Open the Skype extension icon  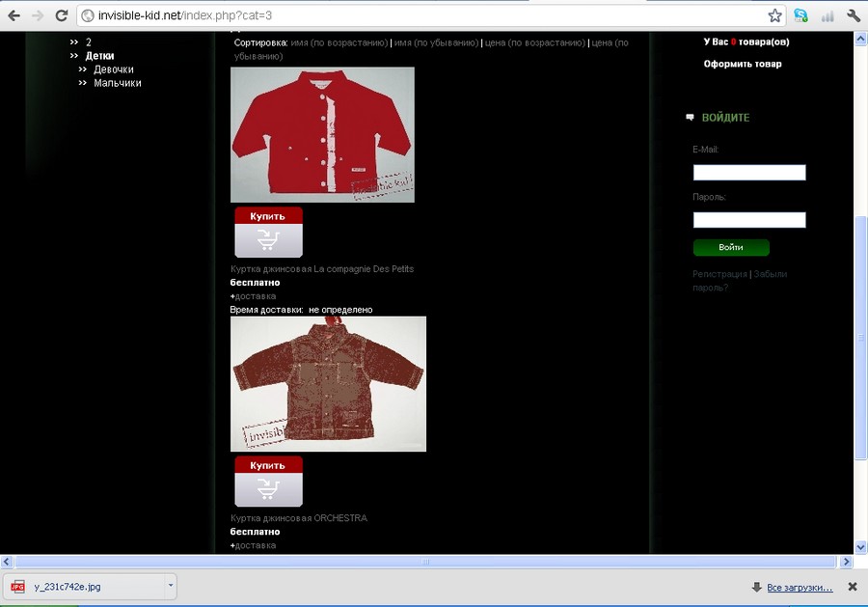(x=800, y=15)
